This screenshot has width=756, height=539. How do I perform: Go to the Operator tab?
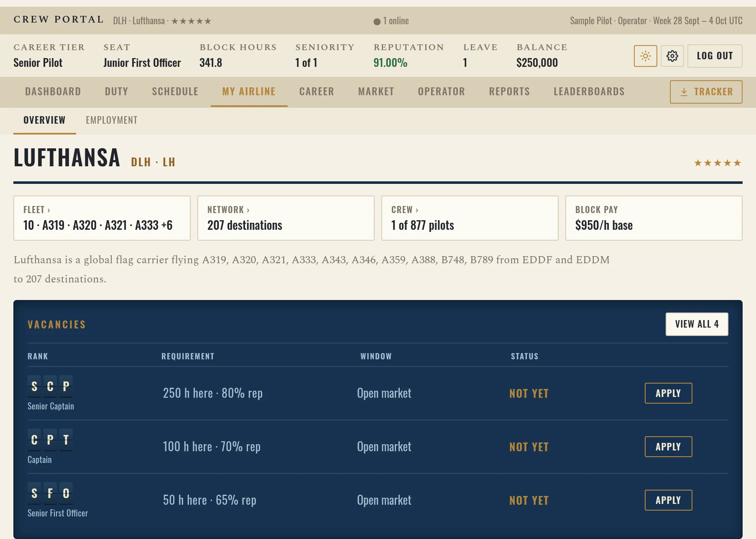pos(442,92)
